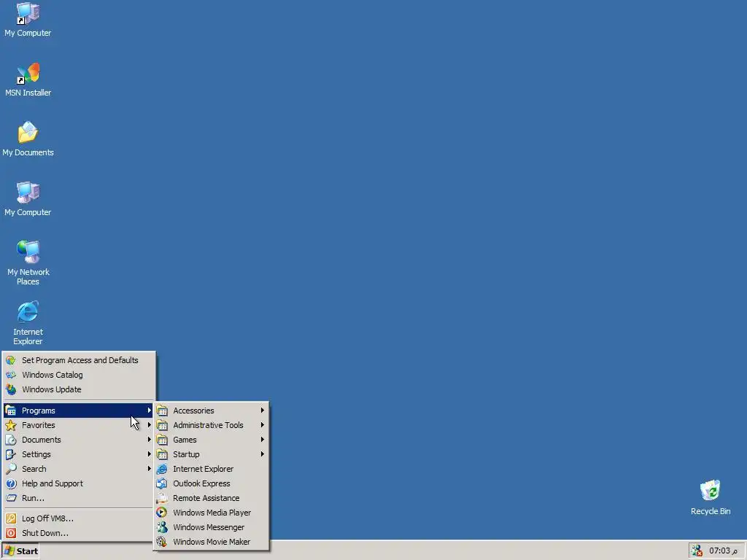This screenshot has width=747, height=560.
Task: Open the Programs menu entry
Action: point(79,411)
